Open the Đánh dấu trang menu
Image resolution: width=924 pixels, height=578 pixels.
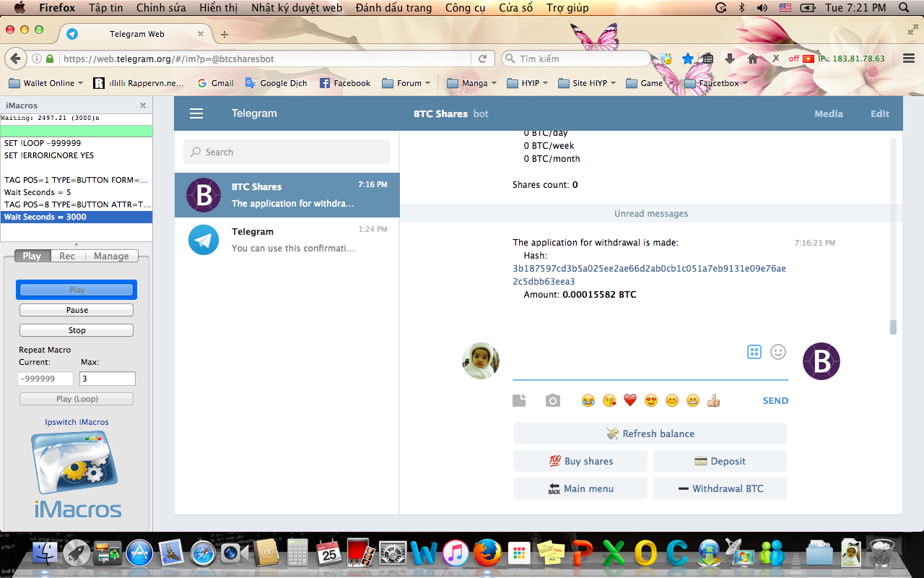(x=393, y=8)
